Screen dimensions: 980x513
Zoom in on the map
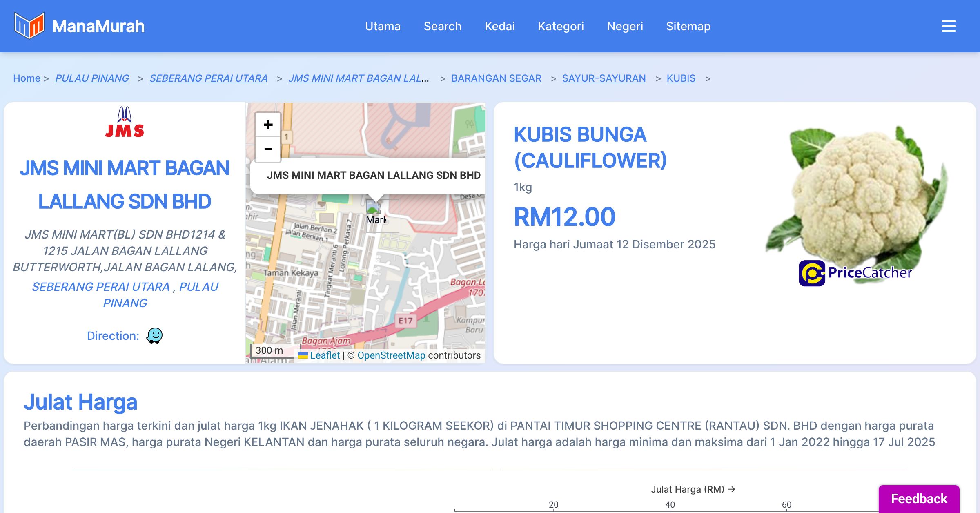pyautogui.click(x=268, y=125)
